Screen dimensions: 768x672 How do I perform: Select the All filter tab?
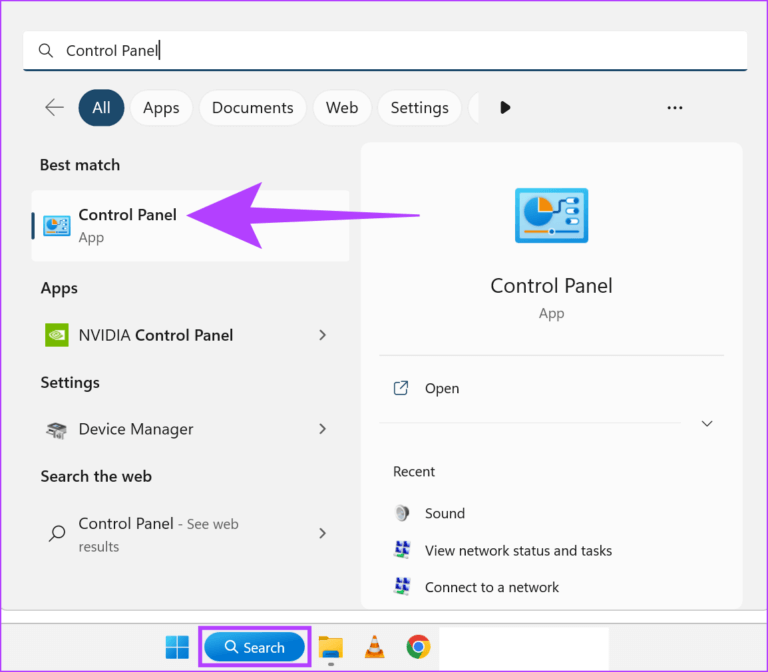point(101,107)
